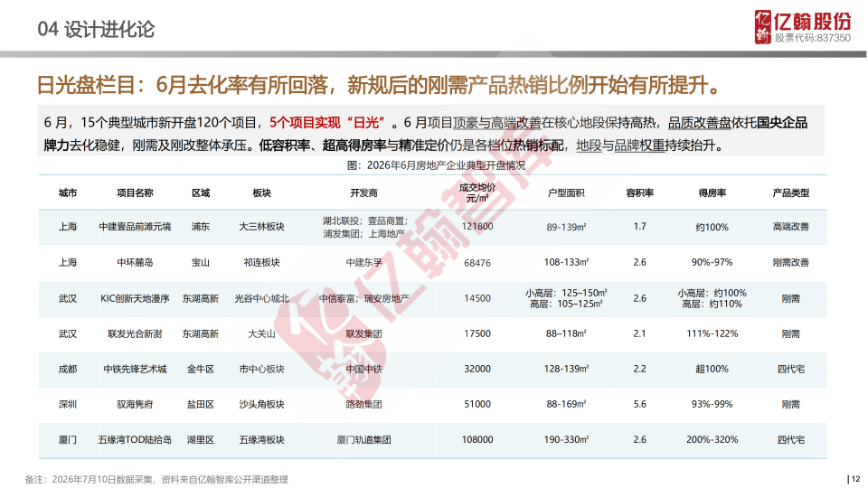Click the 盐田区 district cell
Image resolution: width=868 pixels, height=488 pixels.
pyautogui.click(x=201, y=405)
